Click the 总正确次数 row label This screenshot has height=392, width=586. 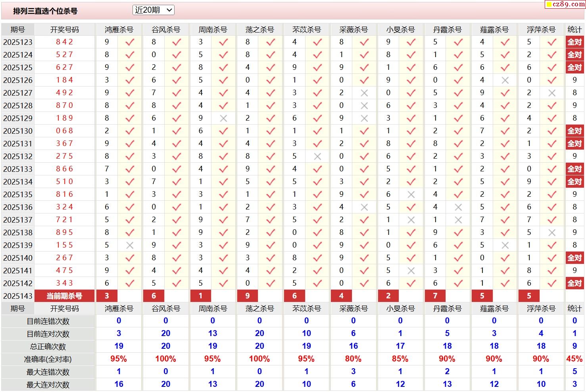coord(48,346)
